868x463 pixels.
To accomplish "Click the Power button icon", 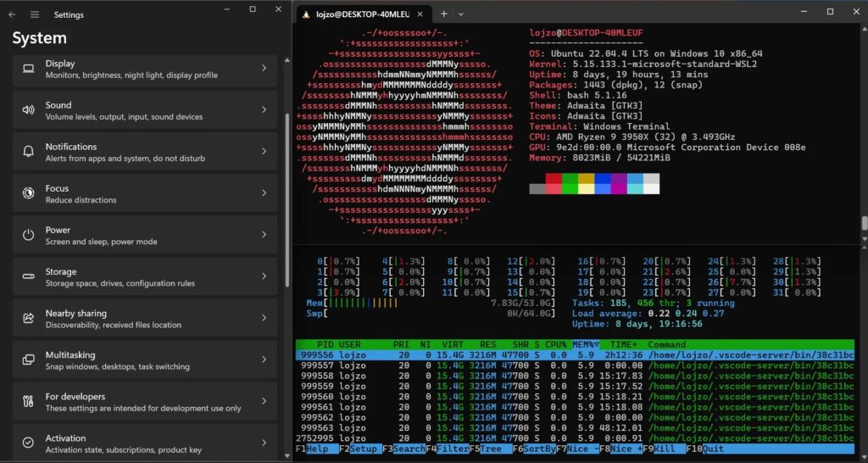I will [28, 235].
